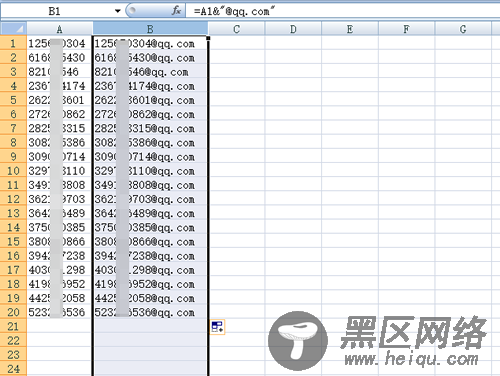
Task: Select row 16 header
Action: pyautogui.click(x=13, y=256)
